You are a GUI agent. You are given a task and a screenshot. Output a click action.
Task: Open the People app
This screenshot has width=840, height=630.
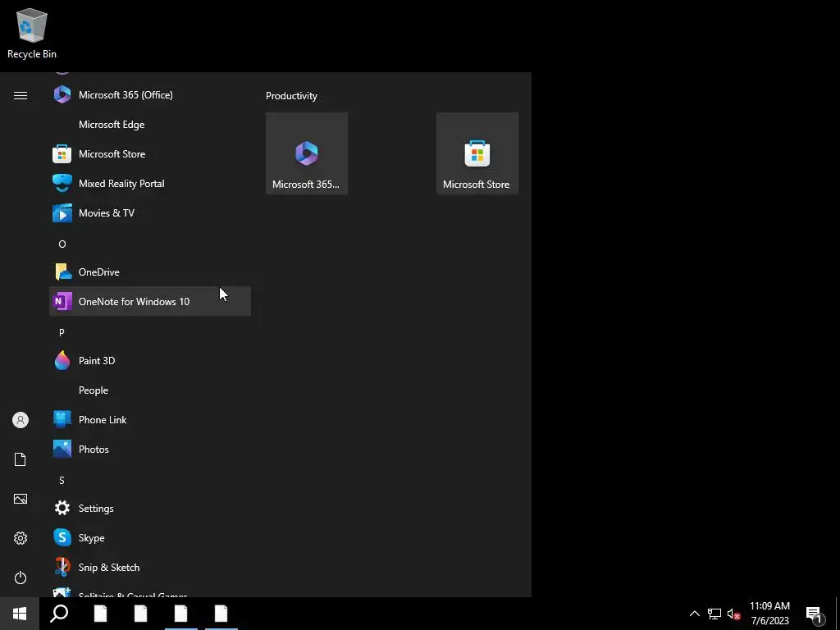(x=150, y=390)
